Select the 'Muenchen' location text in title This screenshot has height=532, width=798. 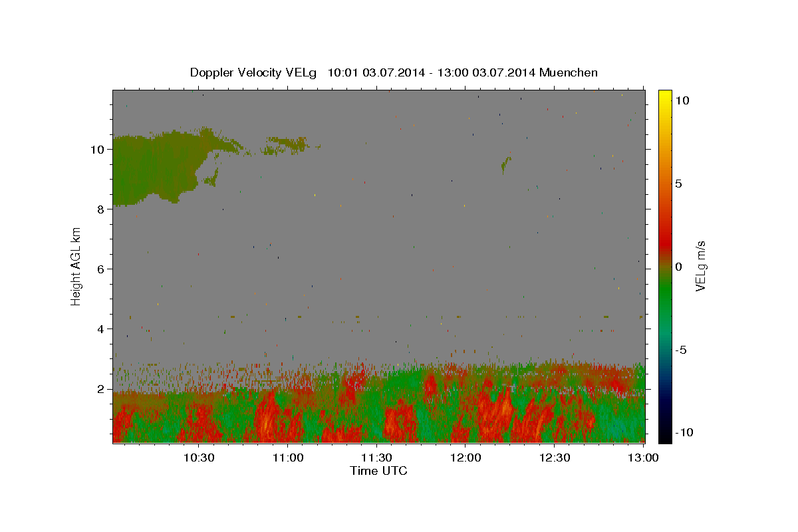coord(569,72)
